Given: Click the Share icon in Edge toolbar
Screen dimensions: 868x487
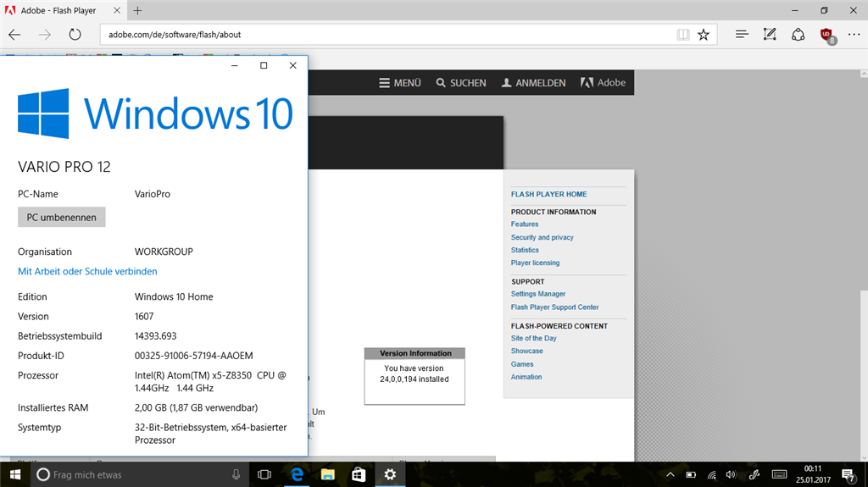Looking at the screenshot, I should pyautogui.click(x=798, y=35).
